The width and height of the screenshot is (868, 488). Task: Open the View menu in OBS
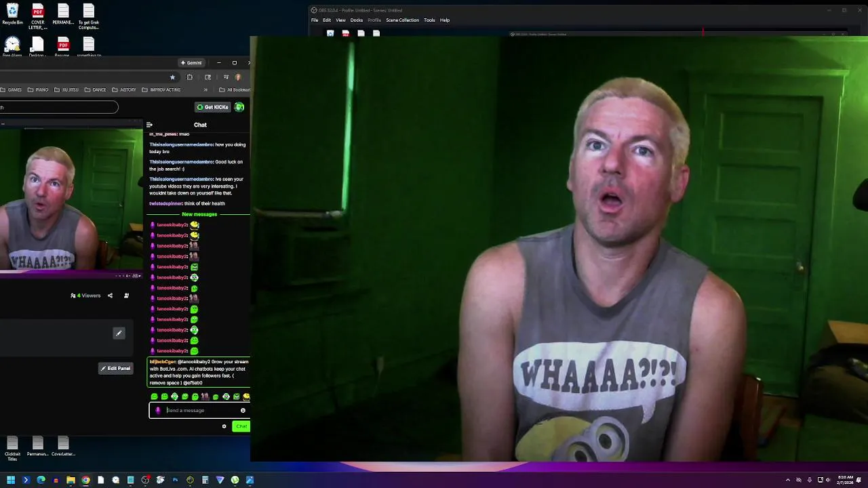[x=340, y=20]
